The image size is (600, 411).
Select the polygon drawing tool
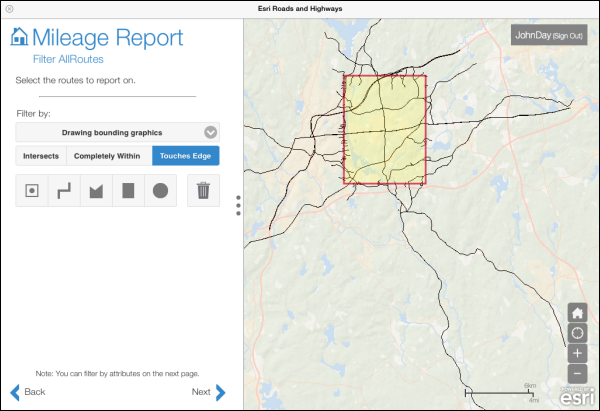(x=96, y=190)
